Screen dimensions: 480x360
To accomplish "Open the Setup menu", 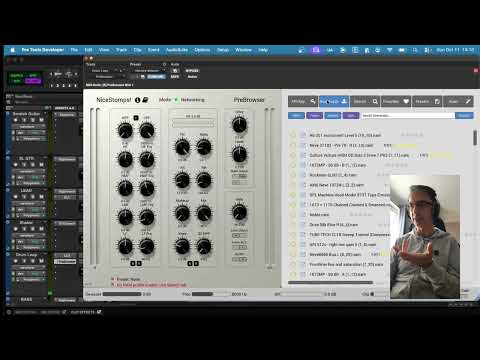I will (x=223, y=50).
